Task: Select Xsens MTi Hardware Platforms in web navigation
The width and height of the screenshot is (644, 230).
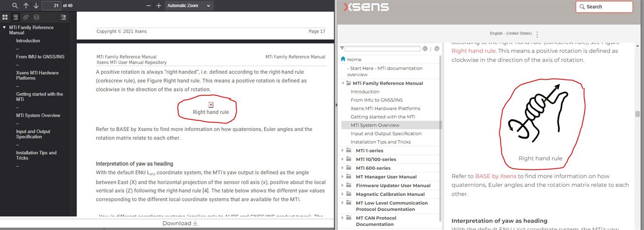Action: point(385,108)
